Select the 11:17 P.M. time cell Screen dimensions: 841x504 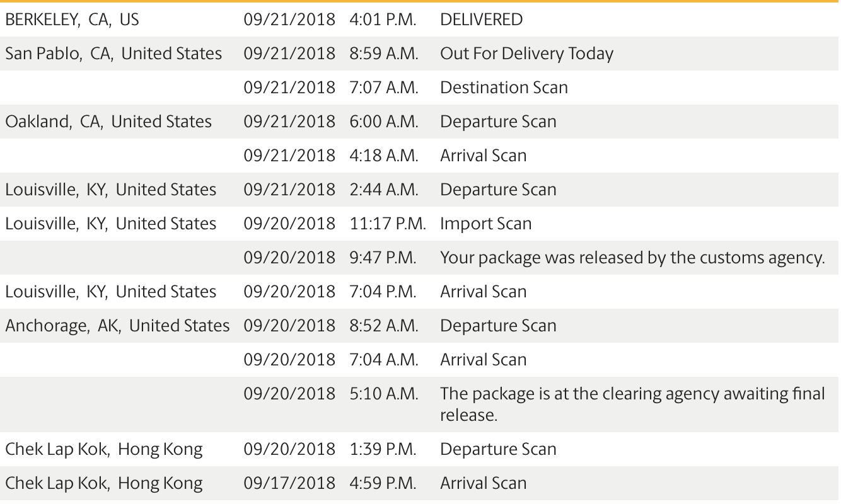click(x=388, y=224)
